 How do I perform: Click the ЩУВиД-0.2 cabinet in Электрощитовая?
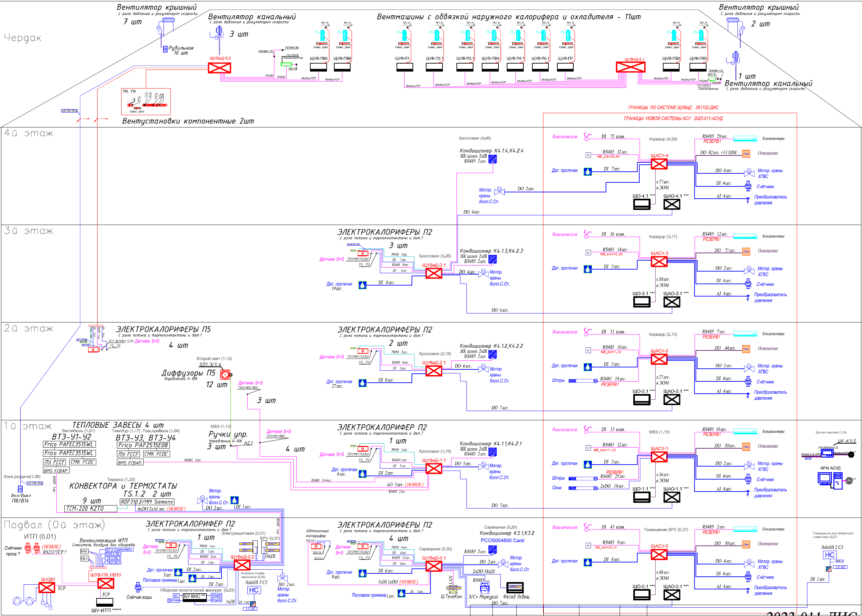[x=242, y=565]
